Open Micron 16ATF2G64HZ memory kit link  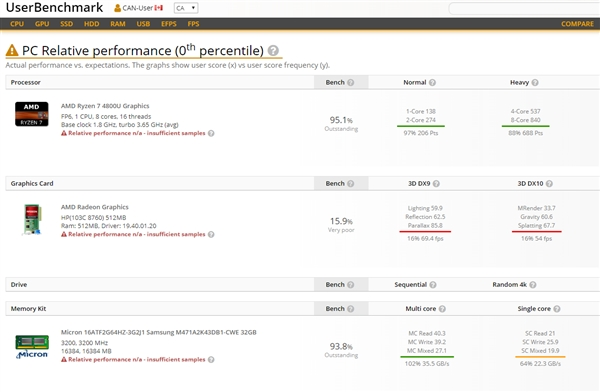[158, 332]
